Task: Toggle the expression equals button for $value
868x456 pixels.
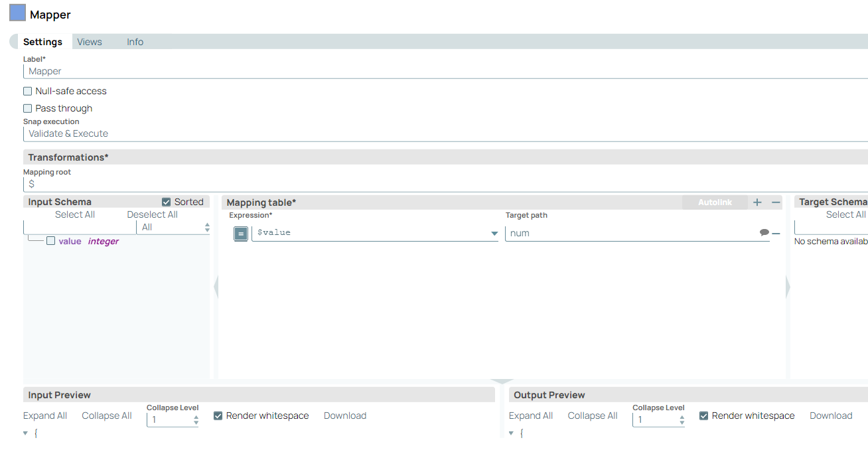Action: point(242,233)
